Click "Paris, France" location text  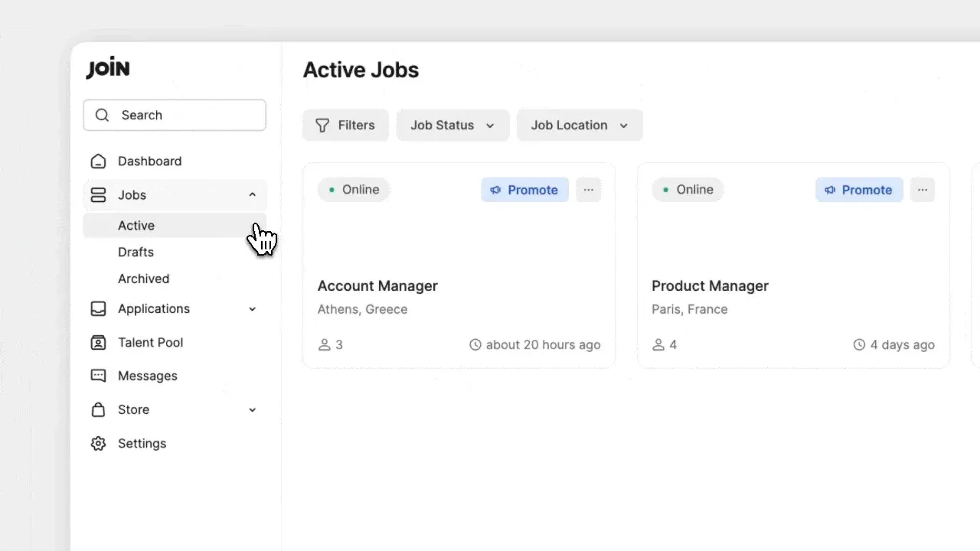coord(689,310)
